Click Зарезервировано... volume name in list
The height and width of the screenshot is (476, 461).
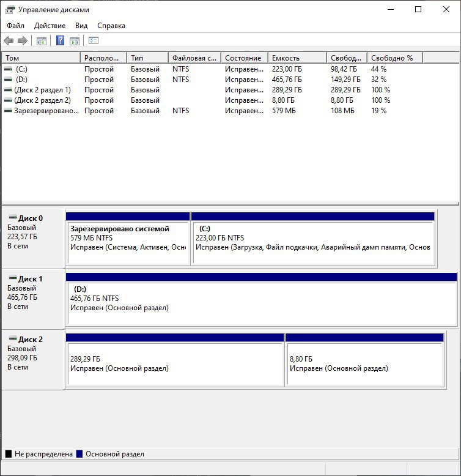[x=46, y=111]
